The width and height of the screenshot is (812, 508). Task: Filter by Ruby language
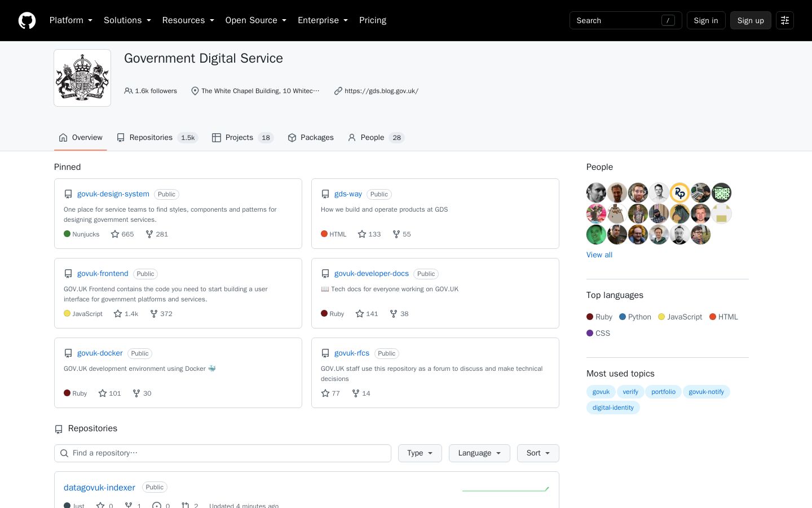click(599, 317)
